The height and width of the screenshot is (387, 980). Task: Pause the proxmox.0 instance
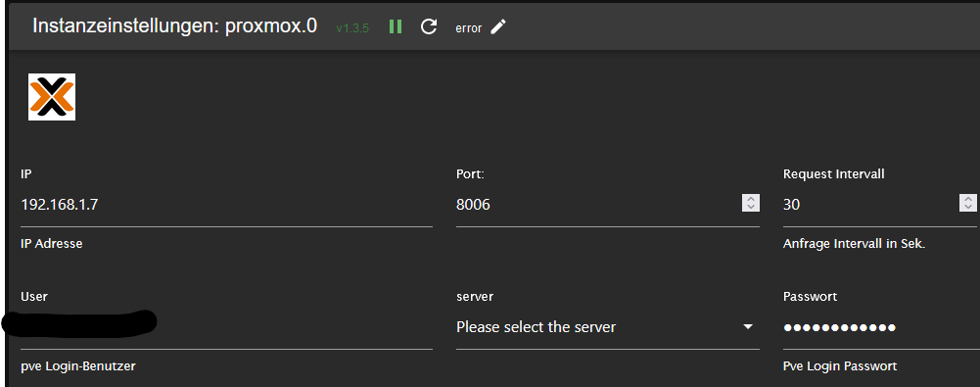[395, 26]
